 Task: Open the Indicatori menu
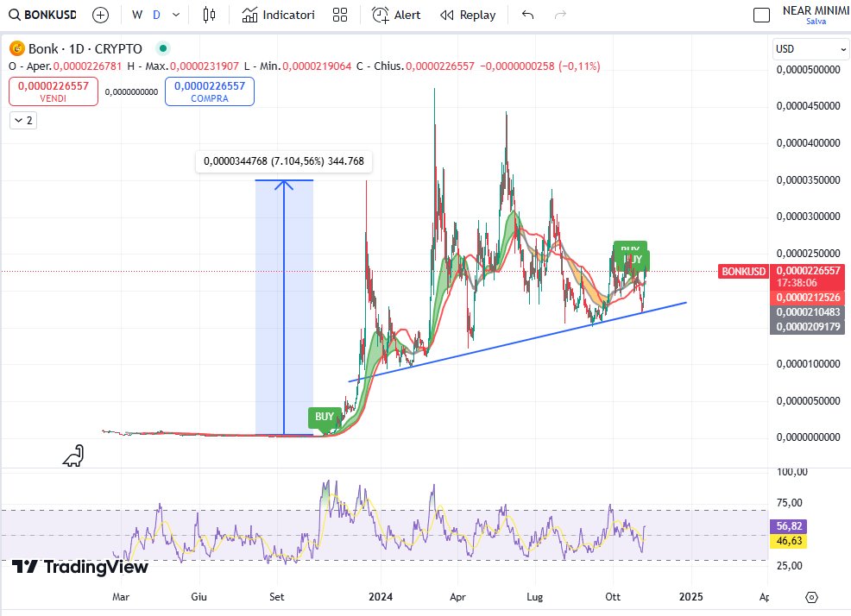pos(279,15)
